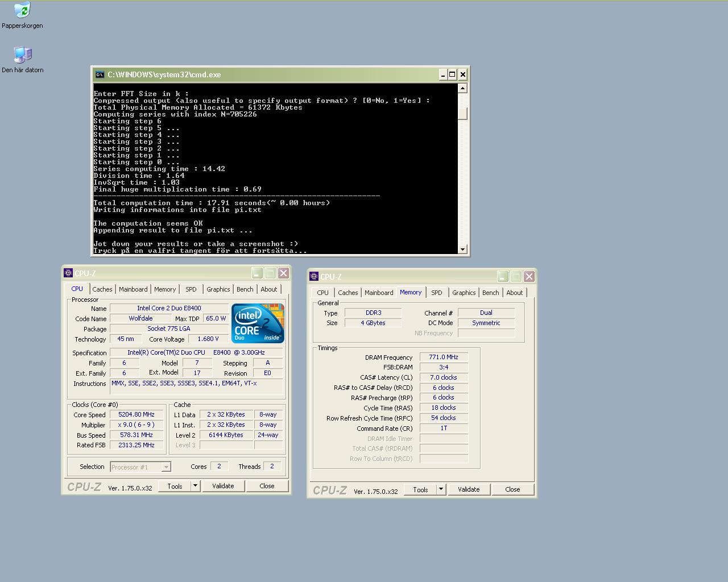The height and width of the screenshot is (582, 728).
Task: Click Close button in left CPU-Z
Action: tap(267, 486)
